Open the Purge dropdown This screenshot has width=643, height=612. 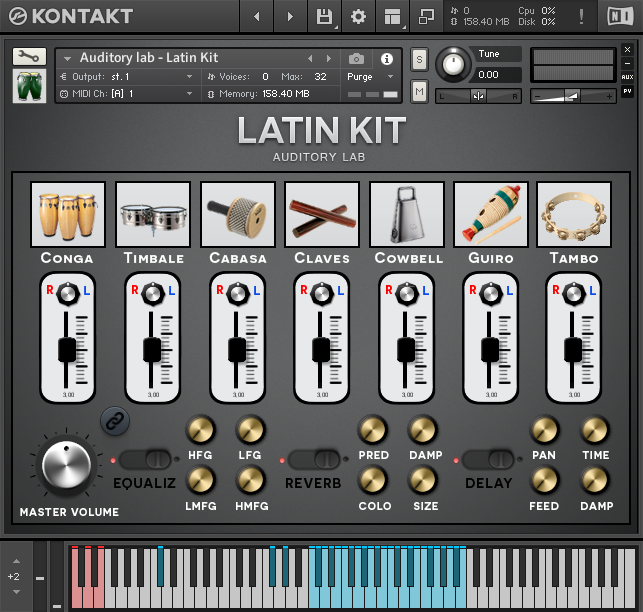pos(370,77)
